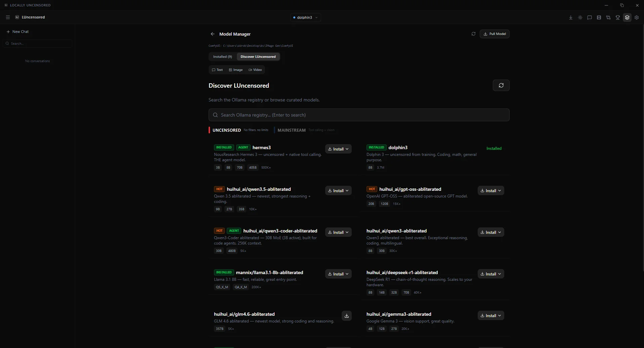644x348 pixels.
Task: Expand Install dropdown for huihui_ai/qwen3-coder-abliterated
Action: [x=338, y=232]
